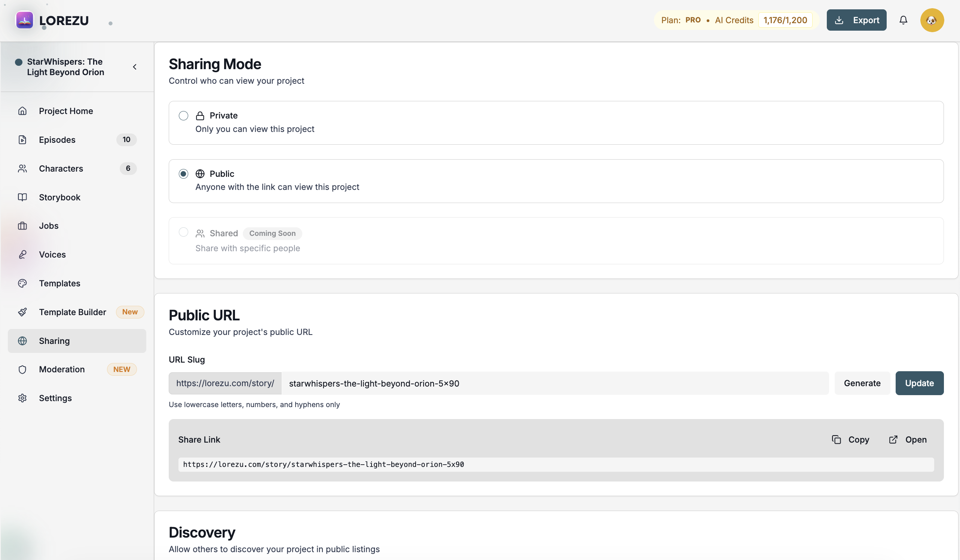Click the Voices microphone icon in sidebar

[22, 254]
